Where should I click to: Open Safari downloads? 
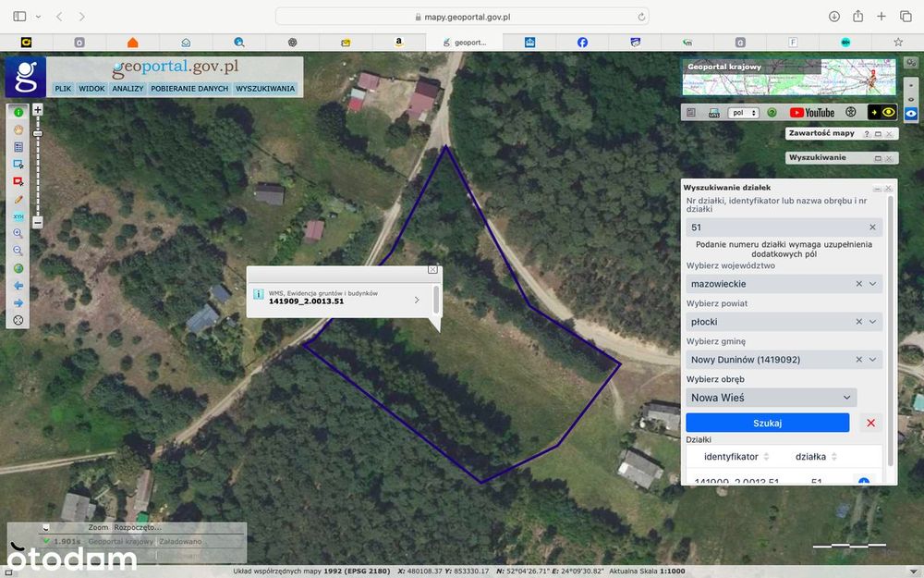(833, 17)
